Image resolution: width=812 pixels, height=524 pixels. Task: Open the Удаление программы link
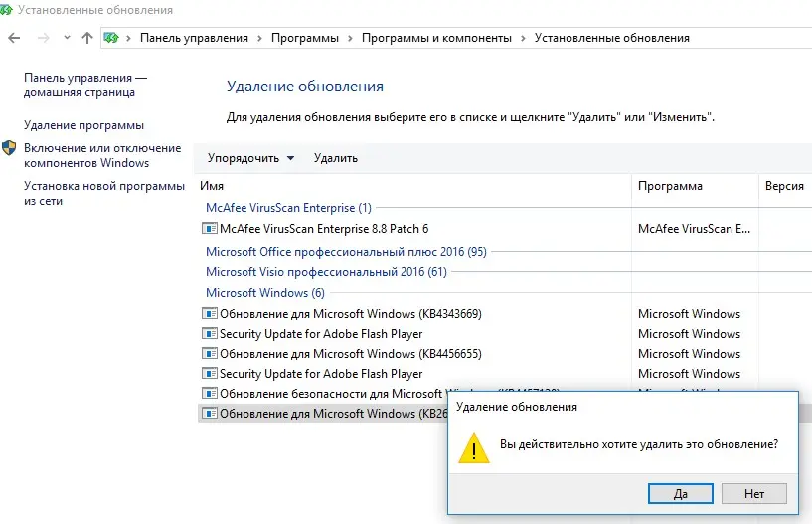point(83,125)
